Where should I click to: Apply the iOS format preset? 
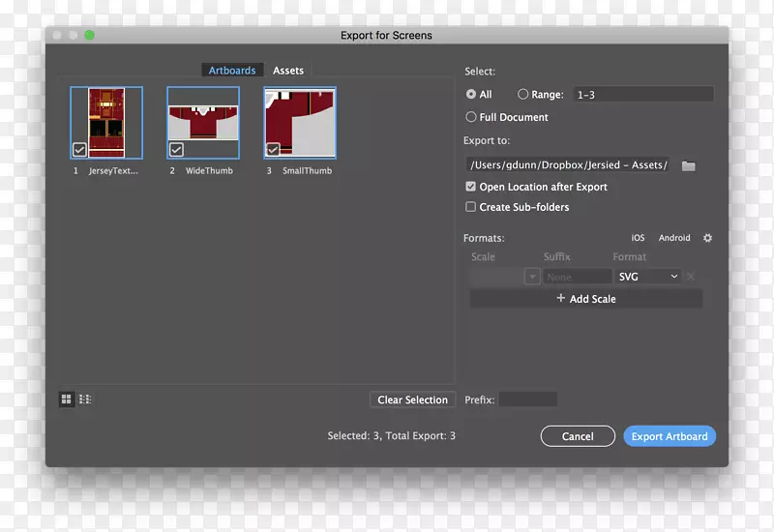point(638,238)
